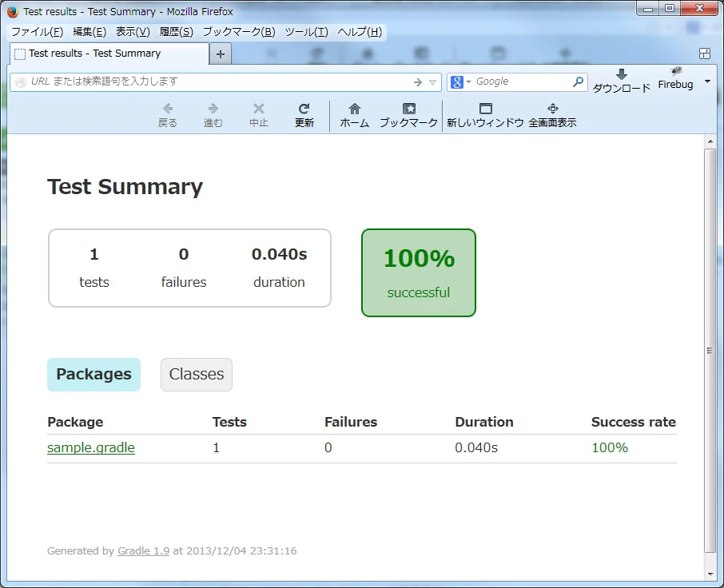Open the Firebug dropdown arrow
Viewport: 724px width, 588px height.
pyautogui.click(x=707, y=81)
